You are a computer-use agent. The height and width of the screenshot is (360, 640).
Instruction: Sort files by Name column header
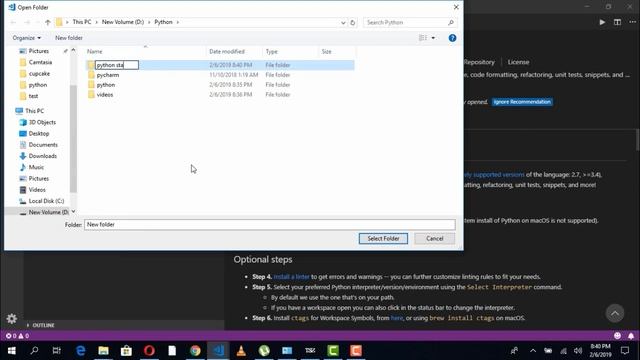(145, 51)
